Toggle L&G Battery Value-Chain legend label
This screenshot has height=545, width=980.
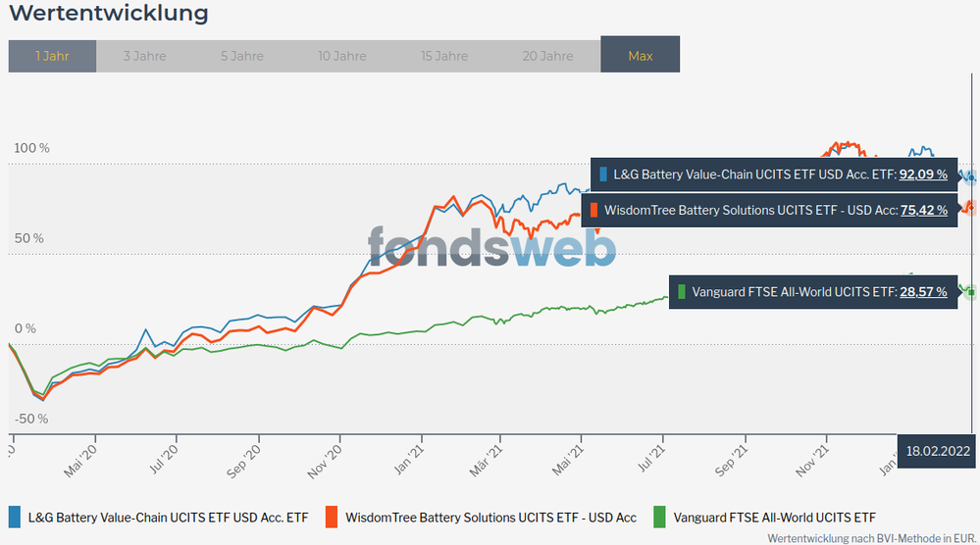coord(168,517)
